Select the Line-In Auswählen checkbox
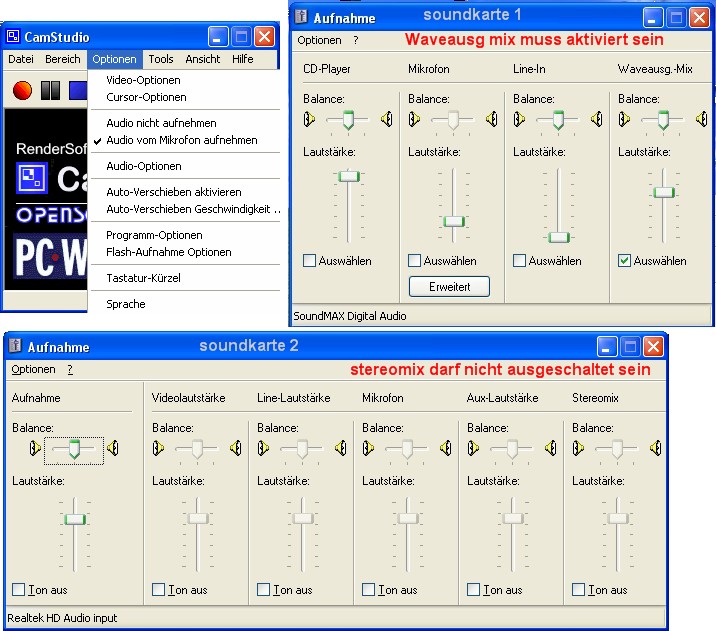Screen dimensions: 716x631 519,261
